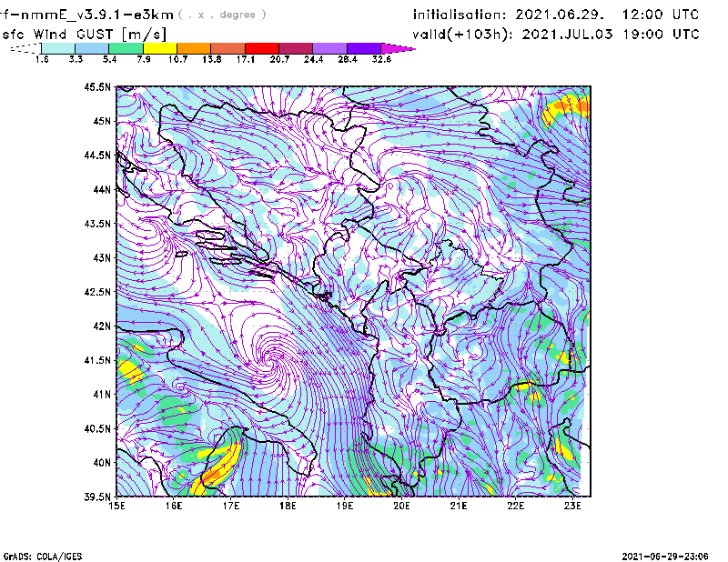728x562 pixels.
Task: Click the '40N' latitude label
Action: click(102, 462)
